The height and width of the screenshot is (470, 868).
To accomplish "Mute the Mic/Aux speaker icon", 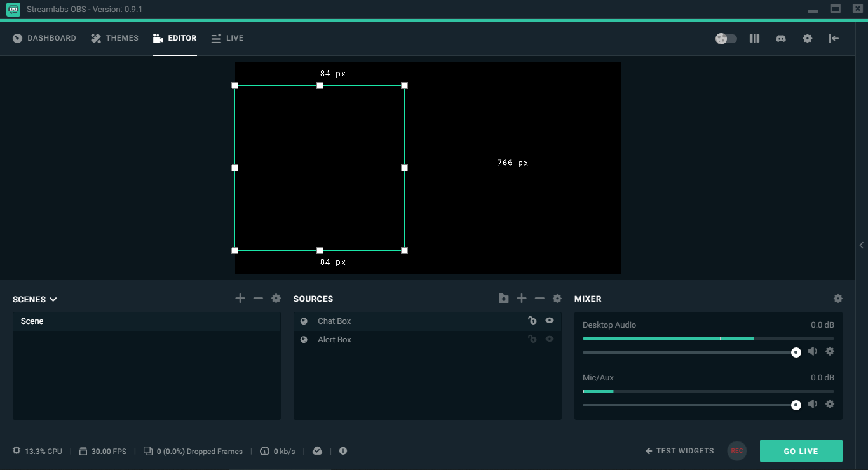I will [x=813, y=404].
